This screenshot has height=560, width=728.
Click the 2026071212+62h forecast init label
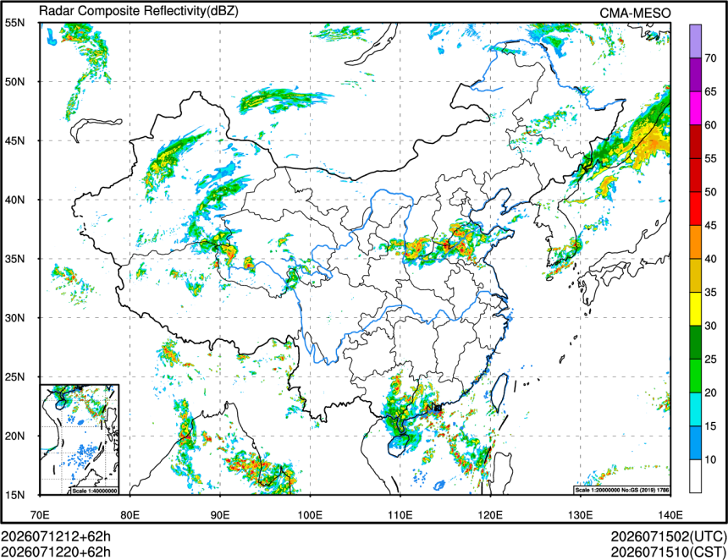(x=56, y=536)
